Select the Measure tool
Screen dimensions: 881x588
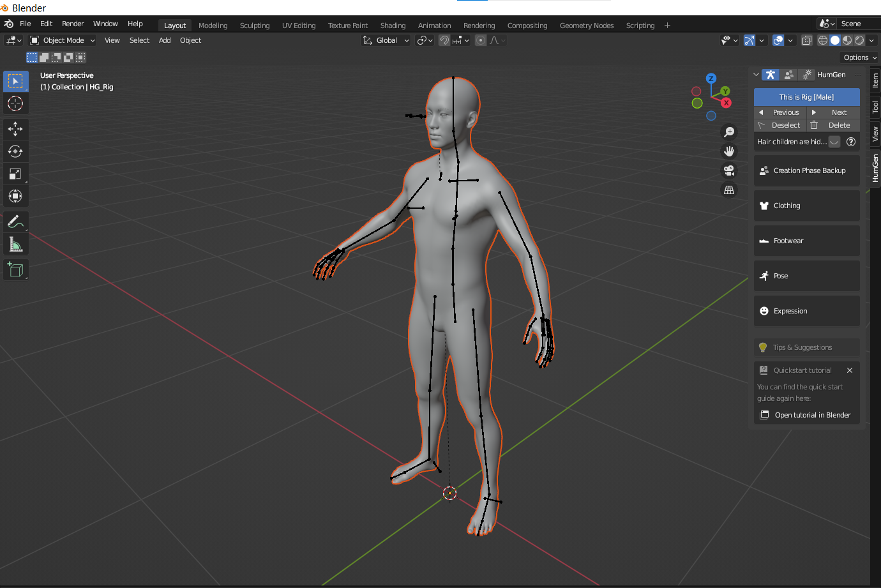15,243
